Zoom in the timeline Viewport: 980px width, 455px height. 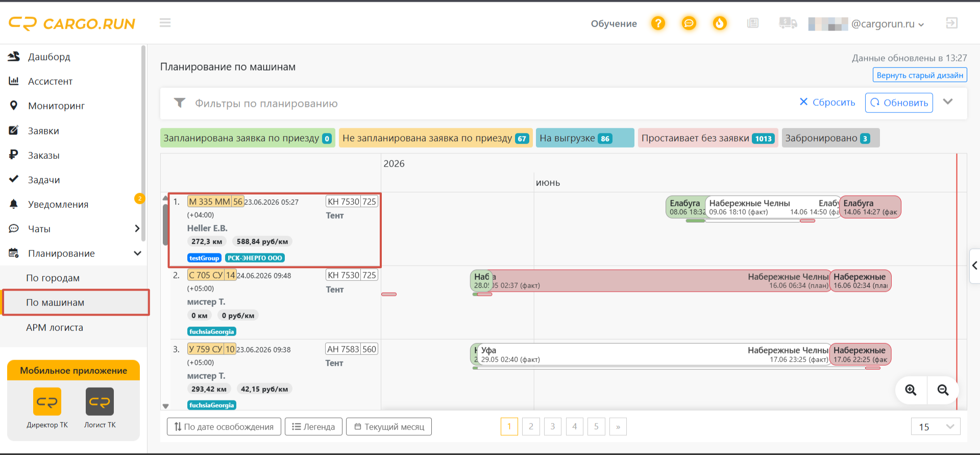(911, 390)
